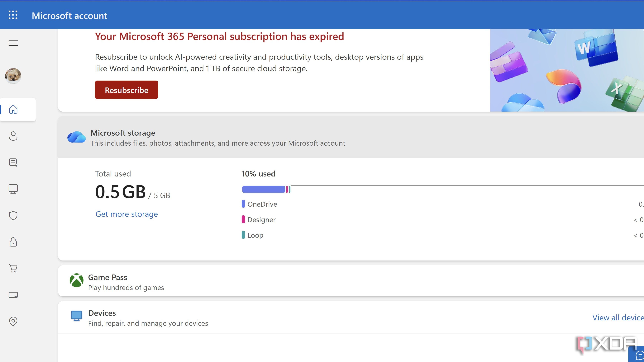The height and width of the screenshot is (362, 644).
Task: Click the subscription expired heading
Action: [x=220, y=36]
